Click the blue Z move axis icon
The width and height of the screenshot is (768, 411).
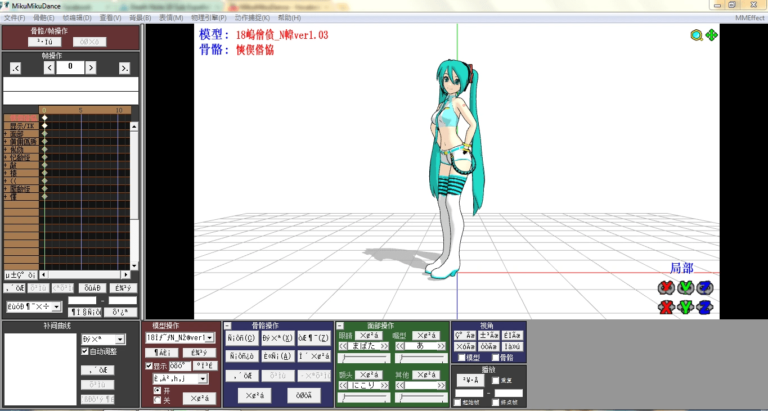tap(704, 307)
